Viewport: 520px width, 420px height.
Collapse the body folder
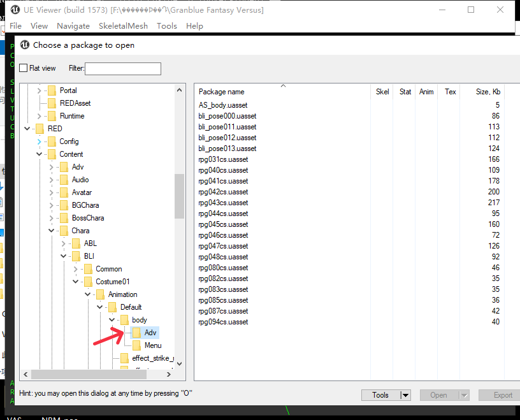click(112, 320)
